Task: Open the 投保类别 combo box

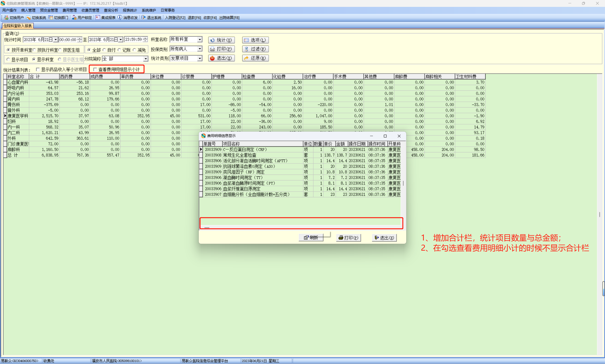Action: click(200, 49)
